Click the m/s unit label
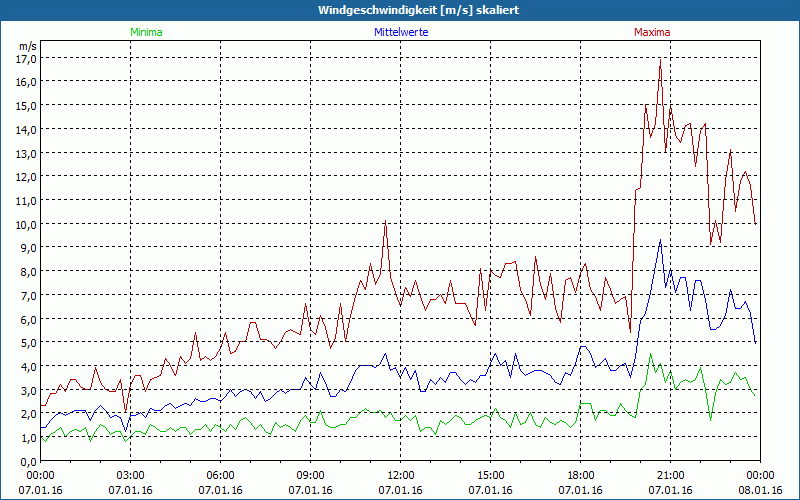Viewport: 800px width, 500px height. (x=27, y=46)
